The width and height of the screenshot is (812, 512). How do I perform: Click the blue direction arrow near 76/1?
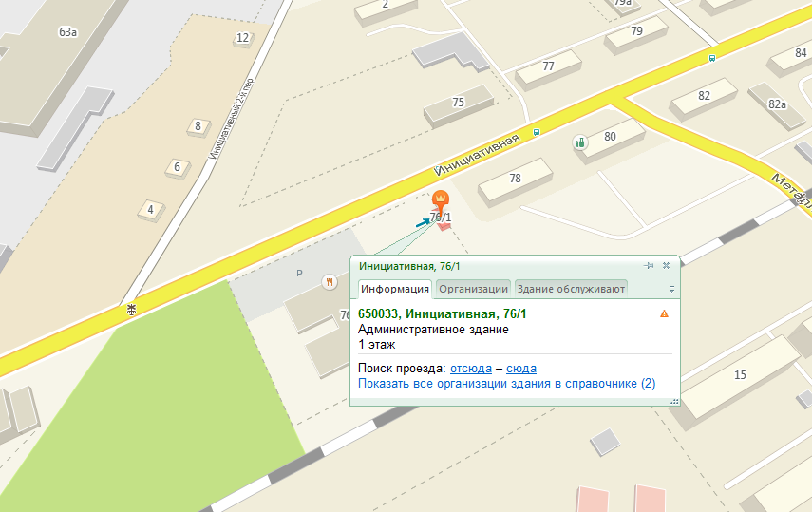pos(423,223)
